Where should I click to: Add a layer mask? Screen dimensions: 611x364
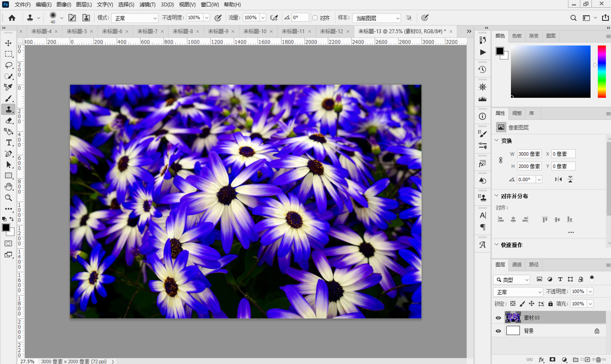[552, 360]
